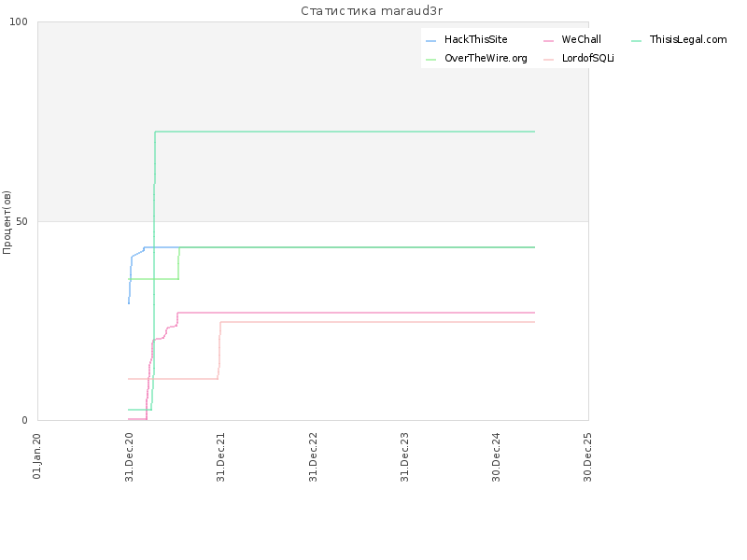Click the 50 percent y-axis tick label

[21, 221]
